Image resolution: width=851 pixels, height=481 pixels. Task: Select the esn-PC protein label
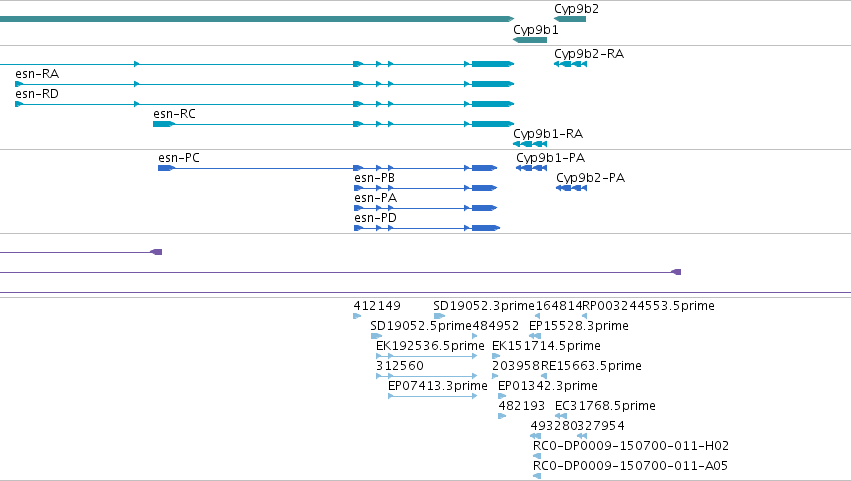179,158
